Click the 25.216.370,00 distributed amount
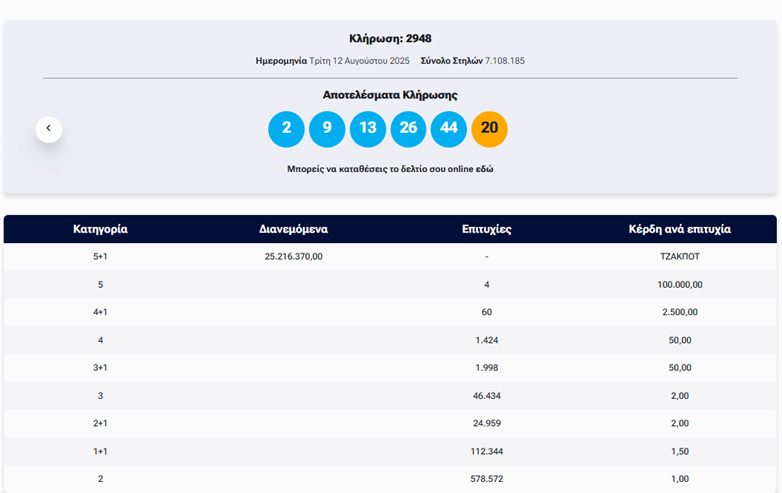Screen dimensions: 782x493 [x=293, y=257]
